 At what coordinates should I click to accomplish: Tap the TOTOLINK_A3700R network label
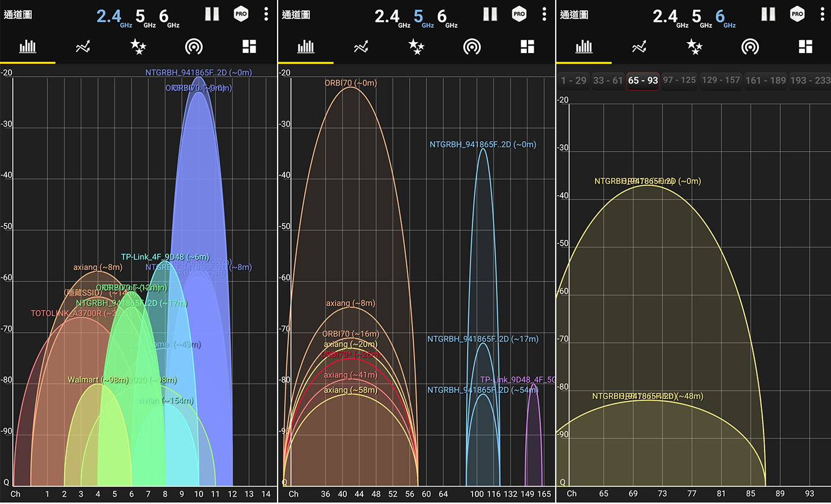click(x=80, y=313)
